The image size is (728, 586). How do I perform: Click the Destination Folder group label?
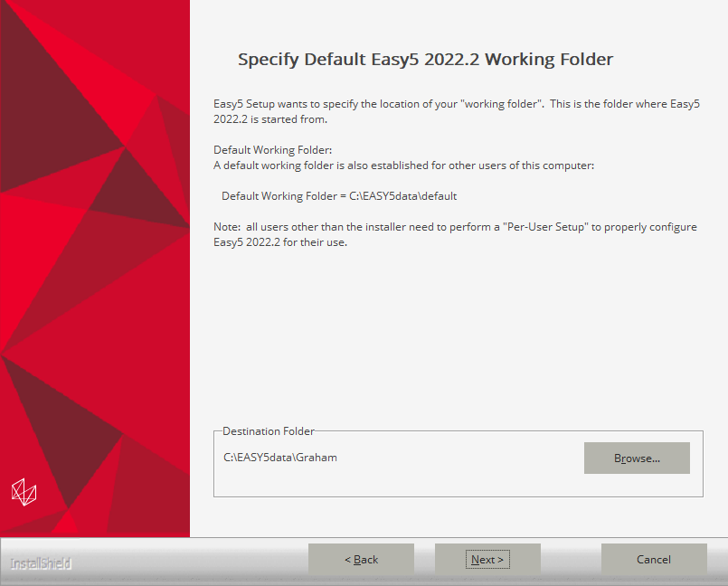click(x=268, y=431)
